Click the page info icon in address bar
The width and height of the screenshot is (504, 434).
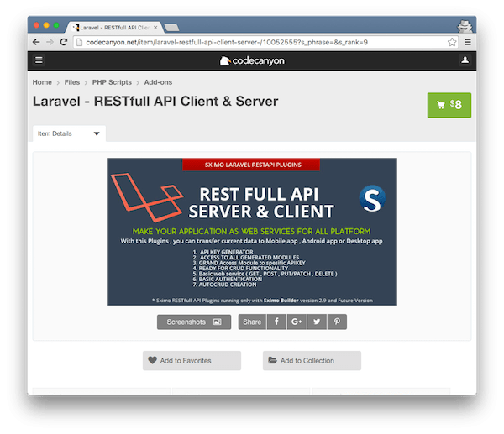click(80, 42)
